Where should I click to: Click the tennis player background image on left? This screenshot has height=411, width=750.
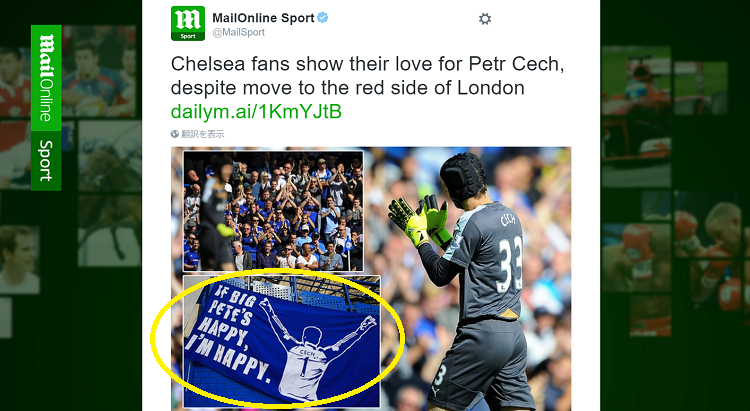pyautogui.click(x=19, y=259)
